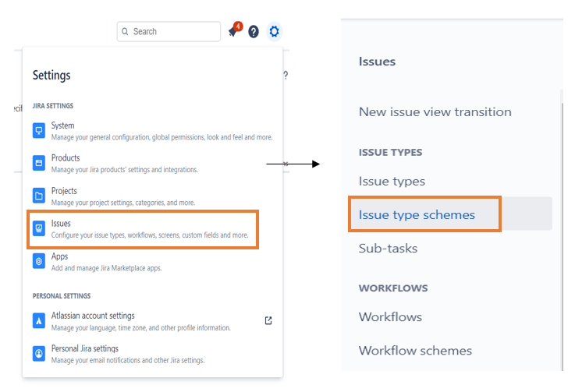Image resolution: width=575 pixels, height=392 pixels.
Task: Open external link icon for Atlassian account
Action: click(268, 320)
